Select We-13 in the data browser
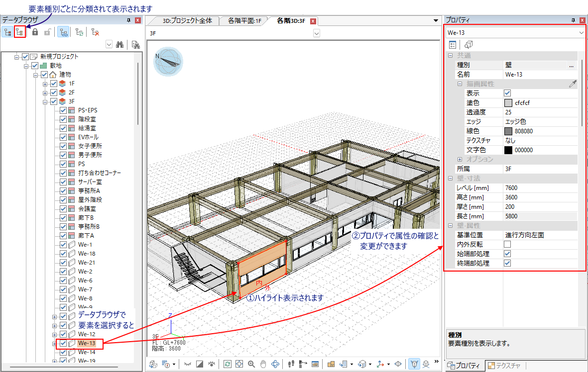This screenshot has height=372, width=588. (x=87, y=343)
